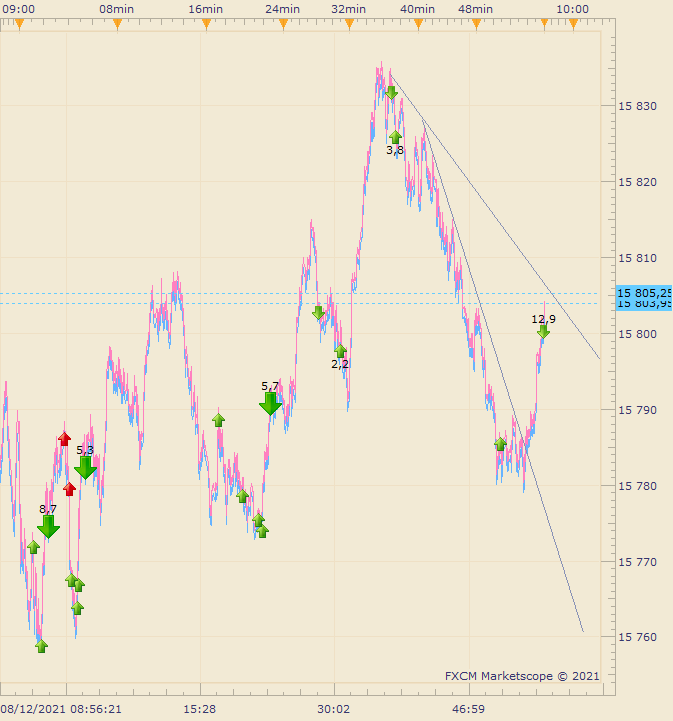Click the 15 760 price axis label
Viewport: 673px width, 721px height.
point(637,637)
